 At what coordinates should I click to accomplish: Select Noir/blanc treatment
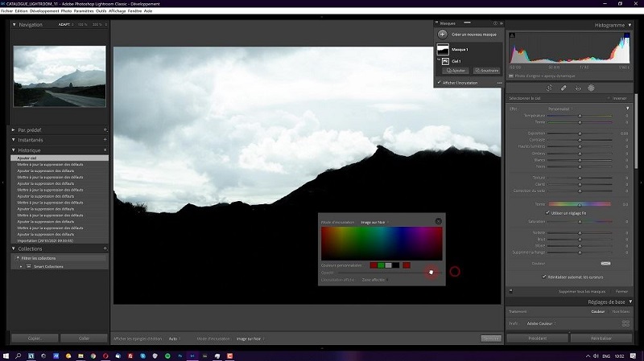(621, 312)
